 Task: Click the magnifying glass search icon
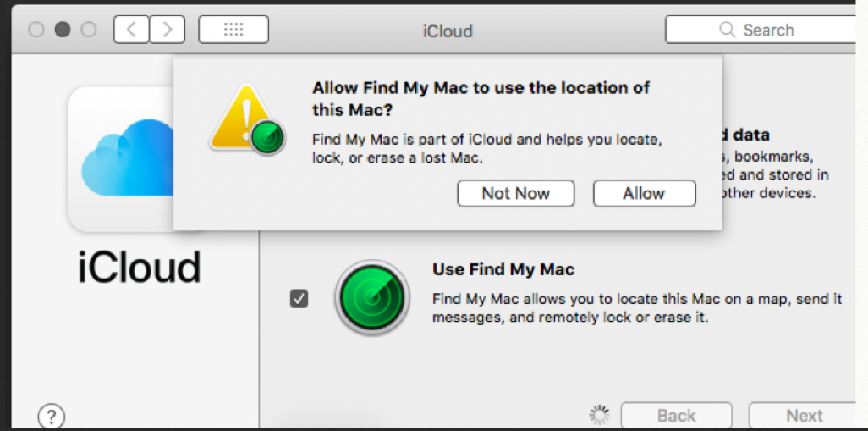[x=727, y=30]
